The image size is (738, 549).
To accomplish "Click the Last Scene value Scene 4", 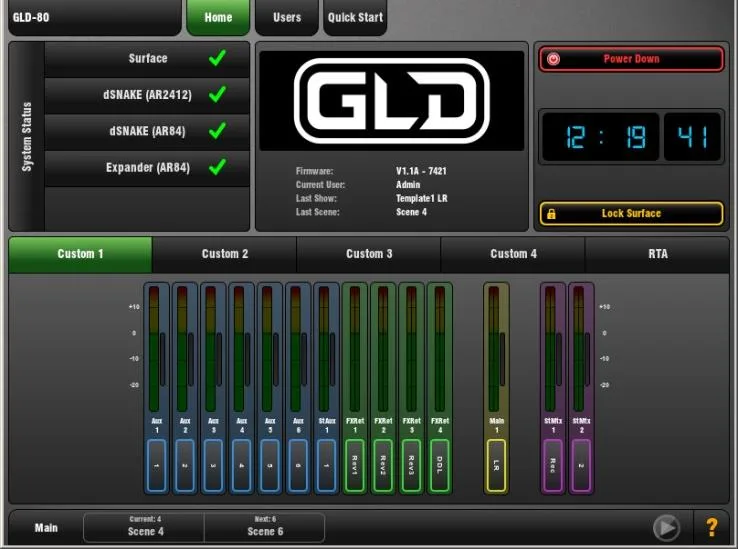I will click(x=411, y=212).
